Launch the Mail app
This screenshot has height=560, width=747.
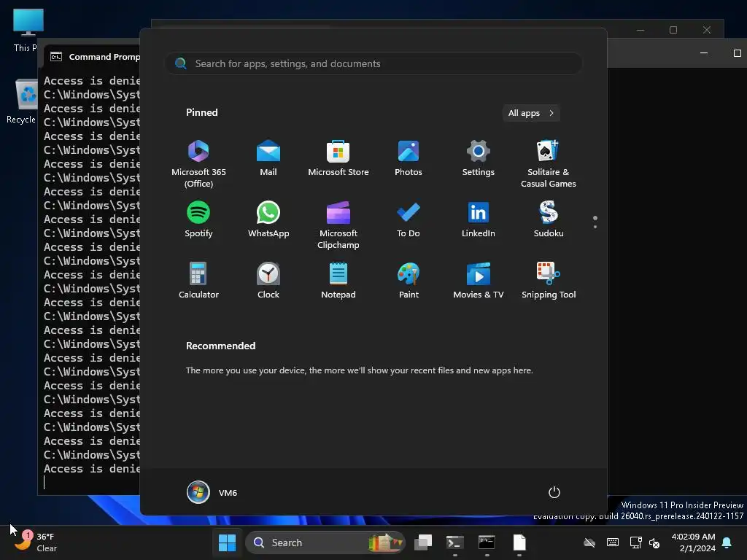[x=268, y=158]
